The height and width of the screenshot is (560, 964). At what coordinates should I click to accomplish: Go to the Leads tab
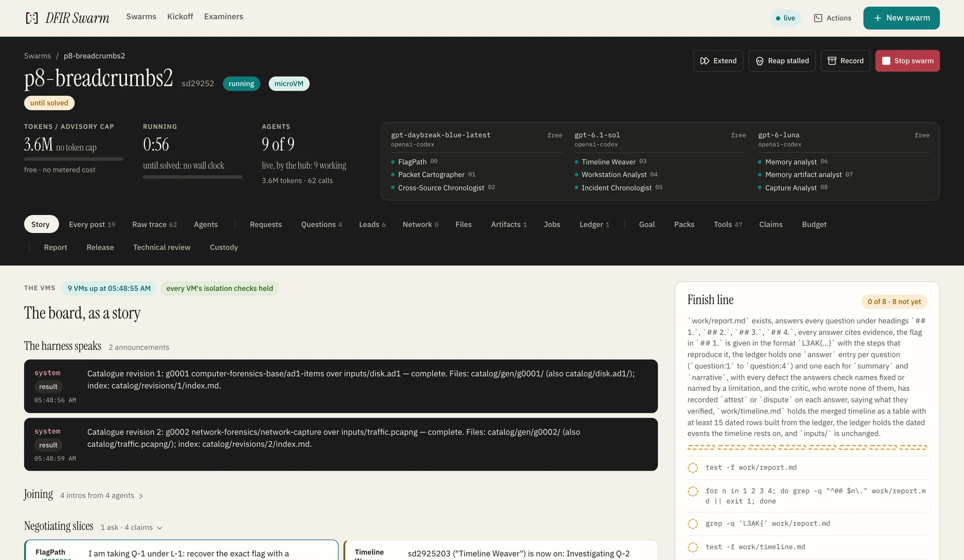pos(372,224)
